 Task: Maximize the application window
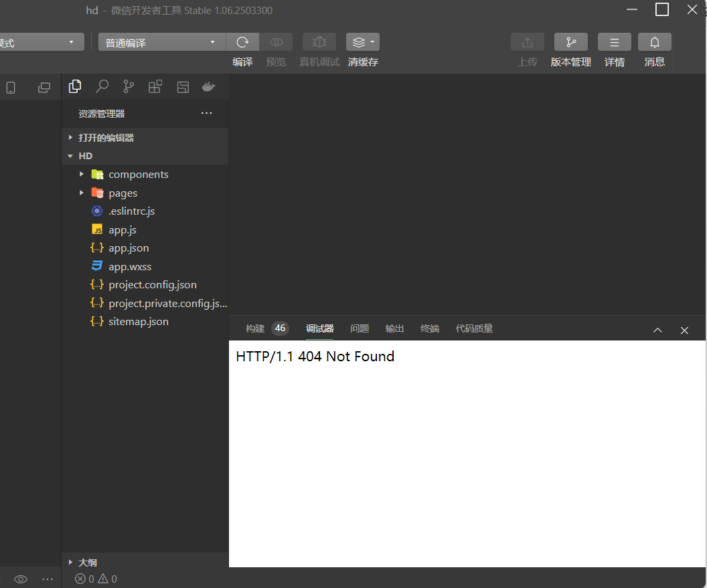tap(662, 9)
